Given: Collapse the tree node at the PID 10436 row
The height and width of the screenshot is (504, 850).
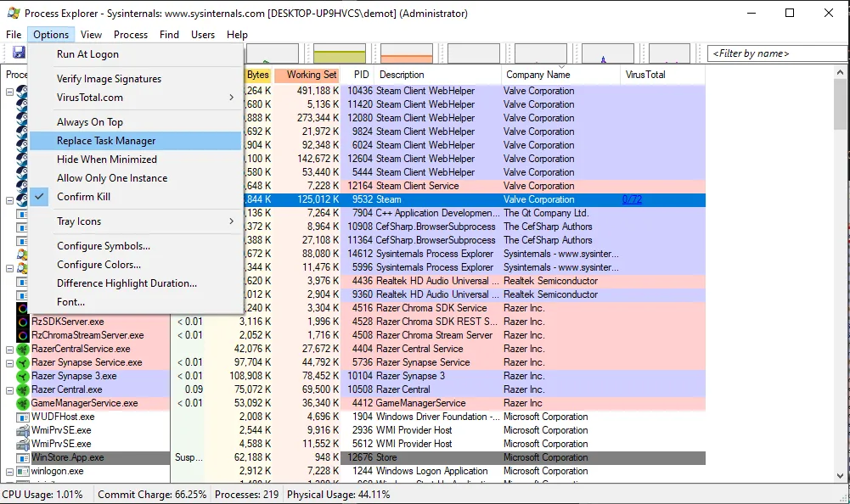Looking at the screenshot, I should coord(9,92).
